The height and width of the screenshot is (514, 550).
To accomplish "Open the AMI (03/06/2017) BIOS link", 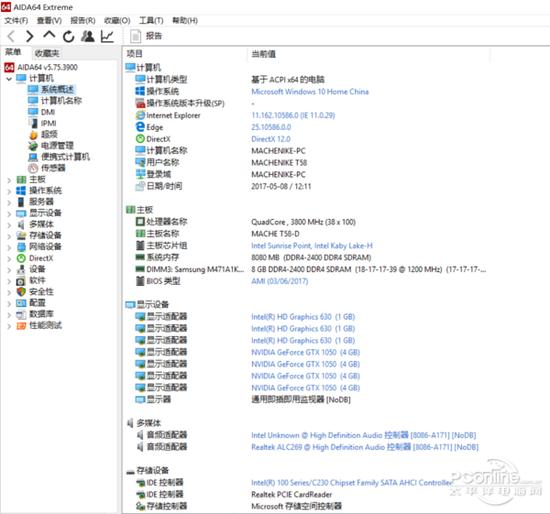I will click(280, 281).
